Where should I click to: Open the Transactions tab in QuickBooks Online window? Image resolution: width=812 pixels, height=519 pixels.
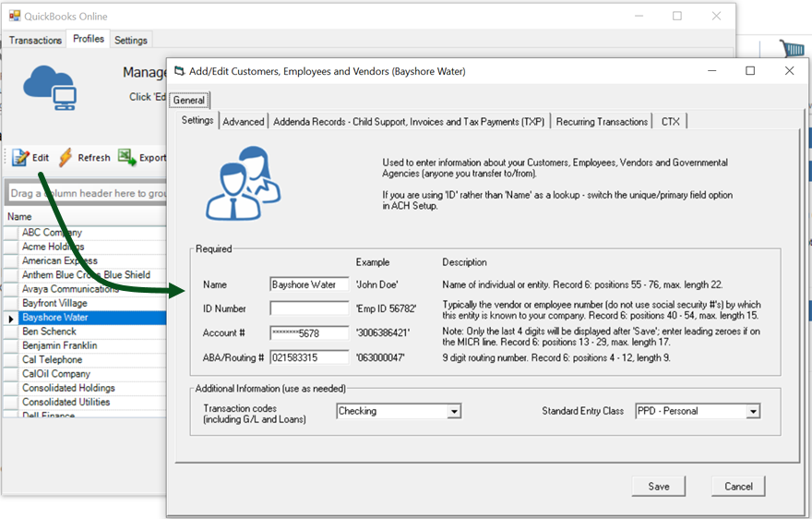point(35,40)
